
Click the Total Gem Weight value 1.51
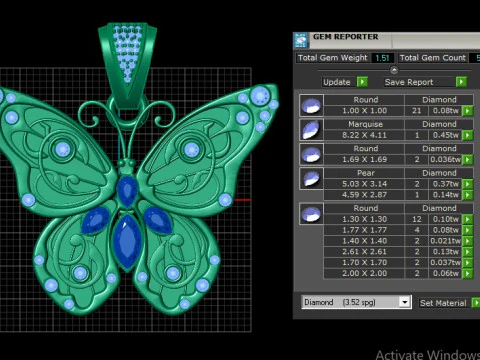point(382,58)
